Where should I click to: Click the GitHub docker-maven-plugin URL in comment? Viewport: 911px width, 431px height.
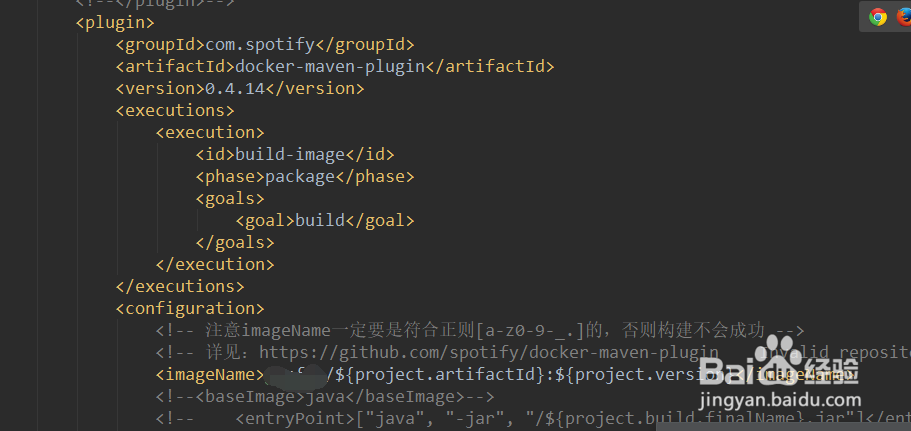490,352
